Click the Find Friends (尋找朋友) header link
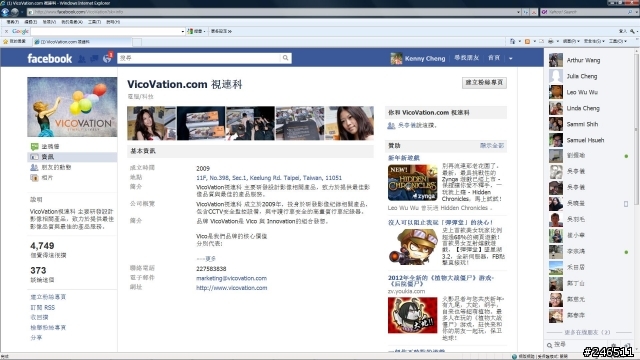This screenshot has width=640, height=360. [x=467, y=58]
